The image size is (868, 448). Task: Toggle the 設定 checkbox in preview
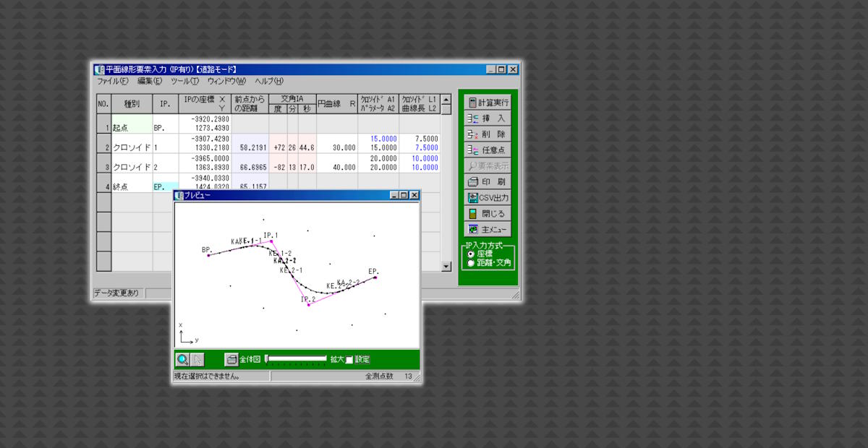point(349,360)
